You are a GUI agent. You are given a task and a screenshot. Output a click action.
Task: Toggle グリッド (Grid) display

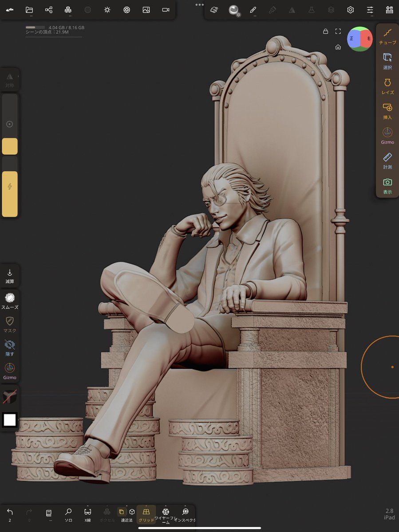click(146, 514)
